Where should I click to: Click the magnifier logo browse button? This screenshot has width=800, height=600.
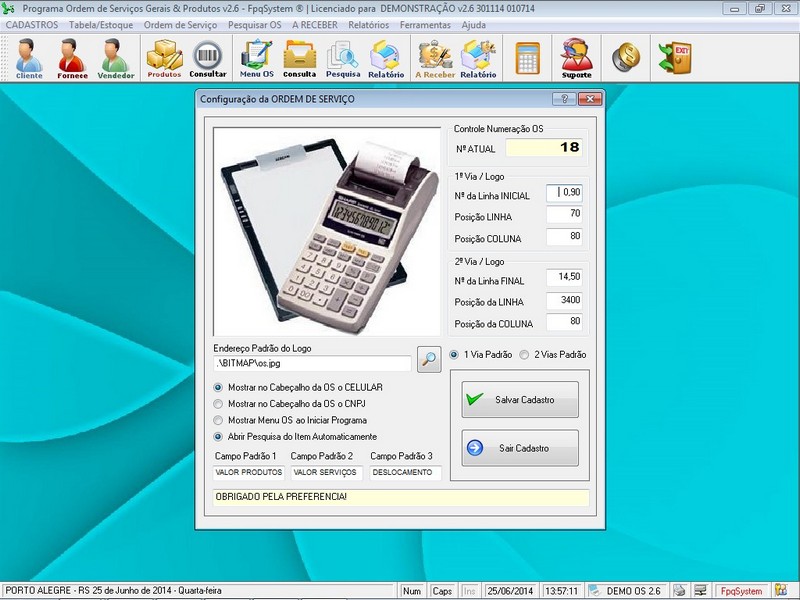429,360
